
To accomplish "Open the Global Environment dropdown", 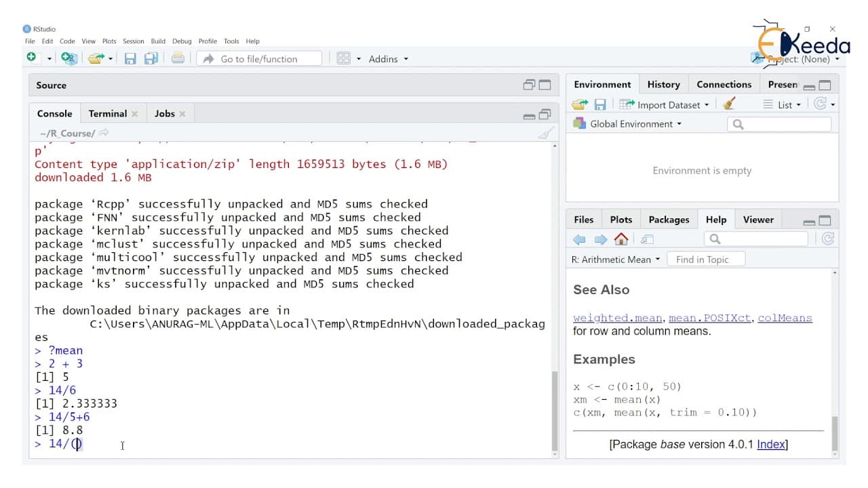I will [x=627, y=123].
